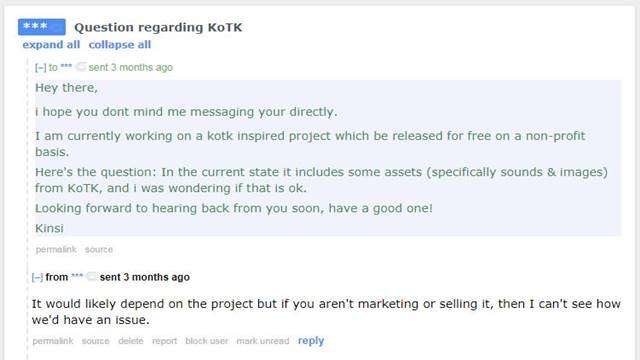This screenshot has width=640, height=360.
Task: Click the blue *** sender badge
Action: coord(42,27)
